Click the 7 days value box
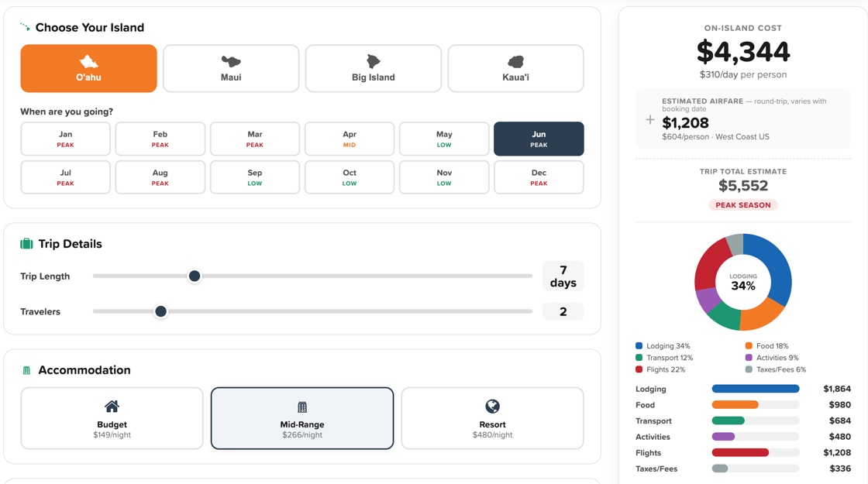Viewport: 868px width, 484px height. pos(563,276)
